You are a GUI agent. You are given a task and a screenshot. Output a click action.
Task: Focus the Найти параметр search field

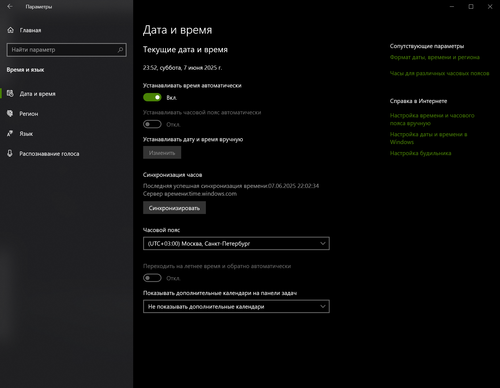[66, 50]
